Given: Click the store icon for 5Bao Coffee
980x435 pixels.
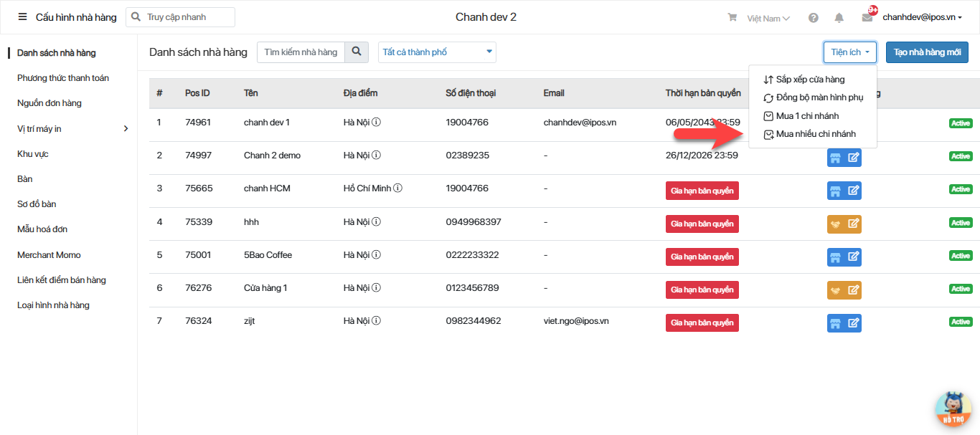Looking at the screenshot, I should tap(835, 257).
